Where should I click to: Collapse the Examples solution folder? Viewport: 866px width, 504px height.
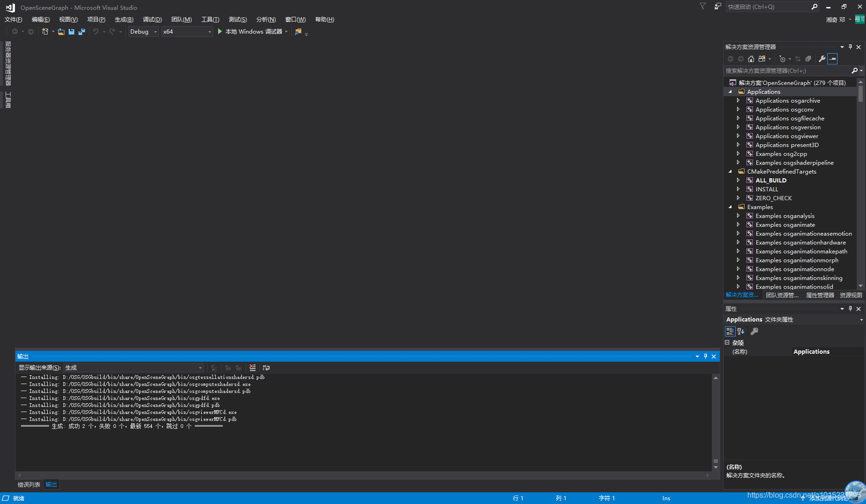click(731, 207)
